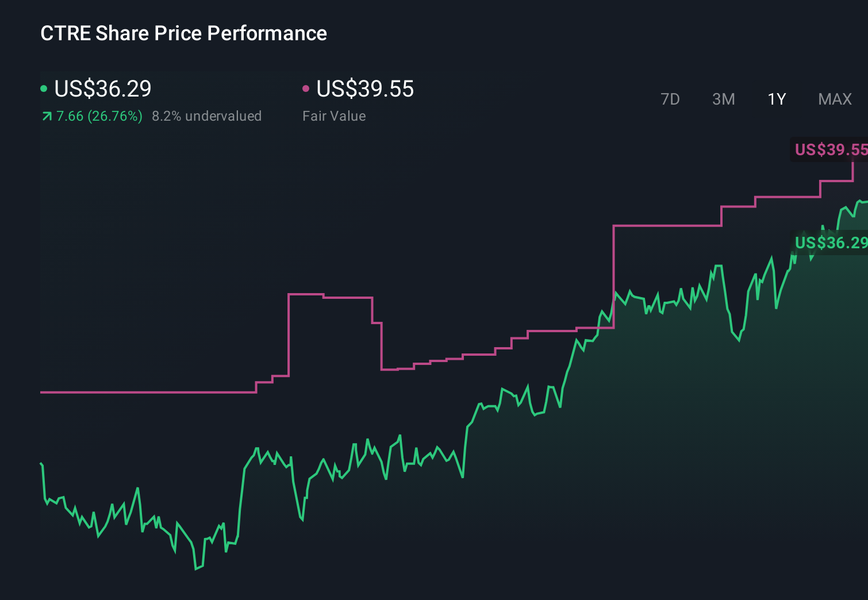Toggle the Fair Value series visibility

306,89
